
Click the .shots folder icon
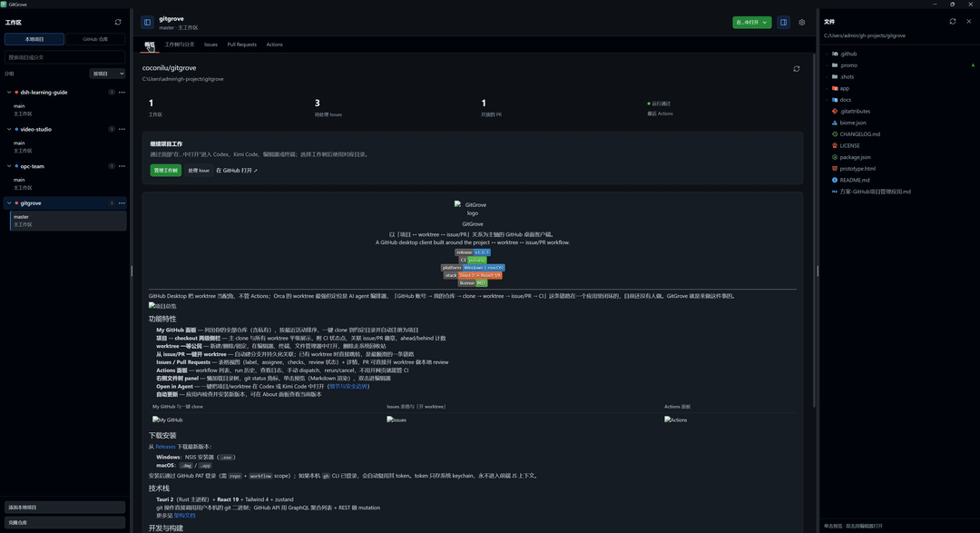835,77
